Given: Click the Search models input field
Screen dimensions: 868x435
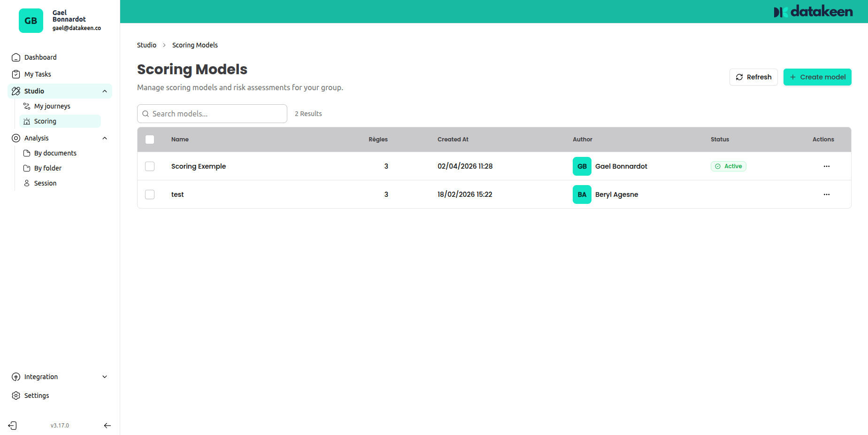Looking at the screenshot, I should click(212, 114).
